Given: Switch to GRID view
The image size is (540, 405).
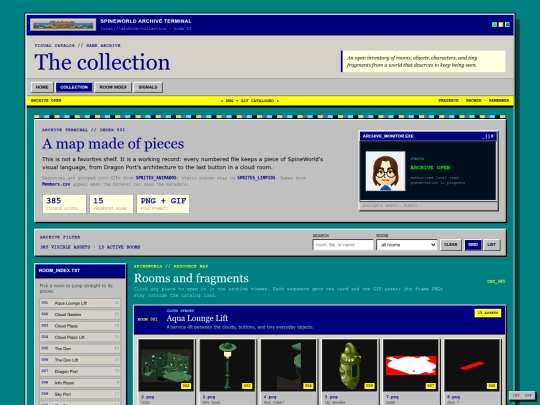Looking at the screenshot, I should [x=473, y=245].
